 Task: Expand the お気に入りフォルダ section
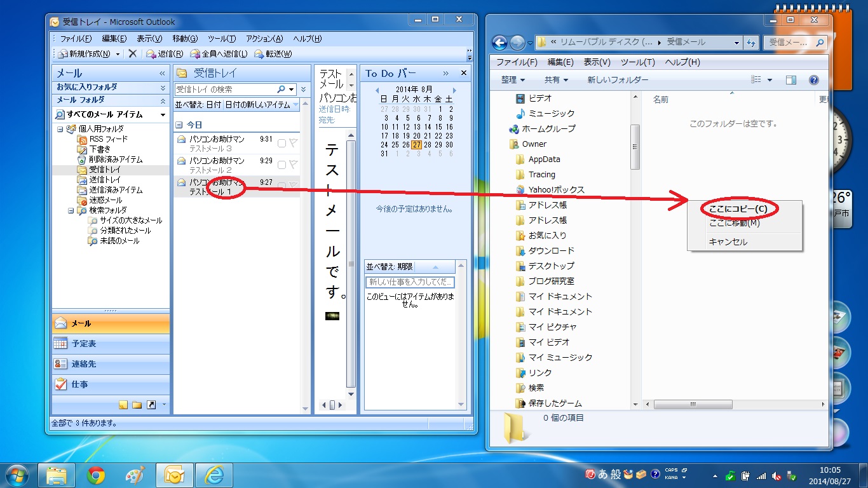[x=163, y=88]
